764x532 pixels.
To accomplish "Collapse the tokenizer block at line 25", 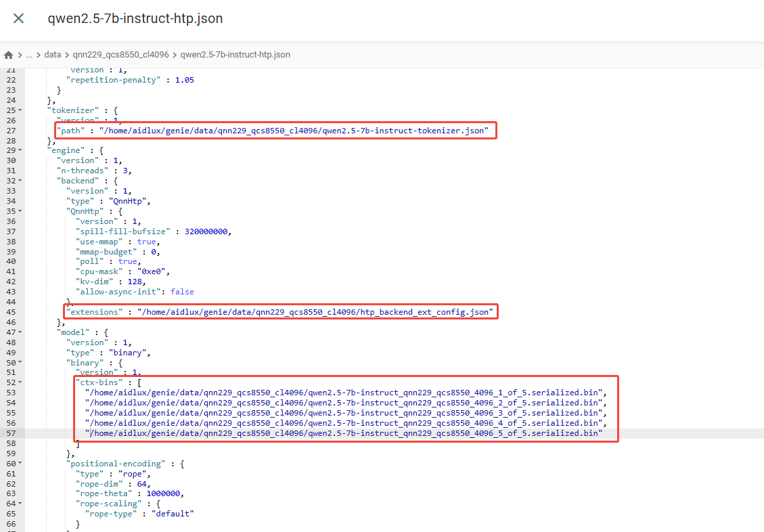I will point(20,110).
